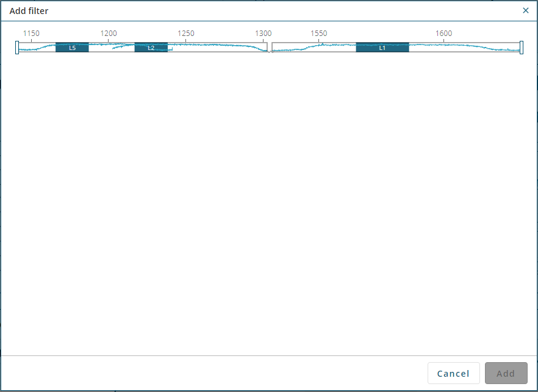This screenshot has height=392, width=538.
Task: Select the L2 band block
Action: coord(151,48)
